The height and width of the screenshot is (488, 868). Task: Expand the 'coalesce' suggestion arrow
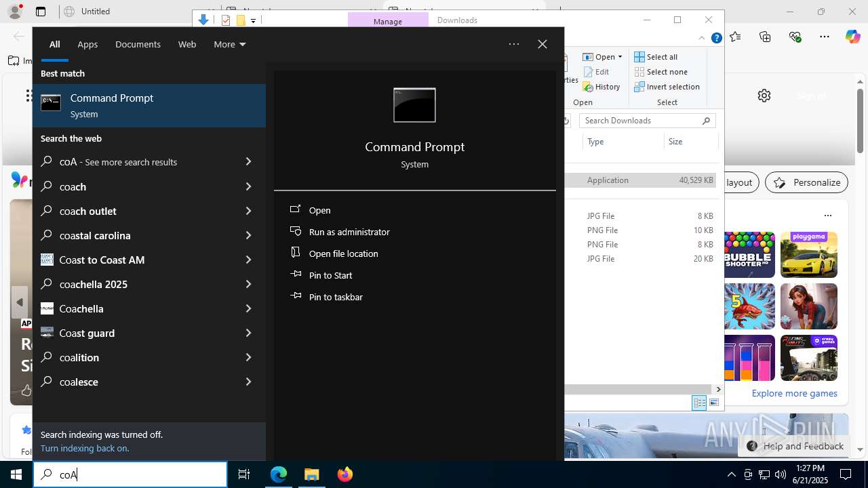(x=248, y=382)
